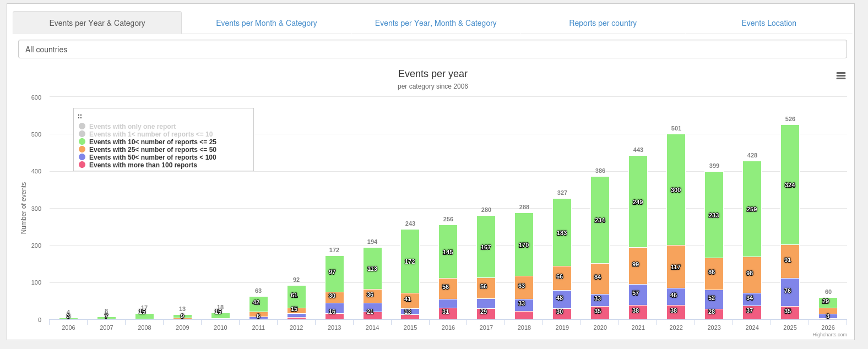Open the Events Location tab

(x=768, y=23)
